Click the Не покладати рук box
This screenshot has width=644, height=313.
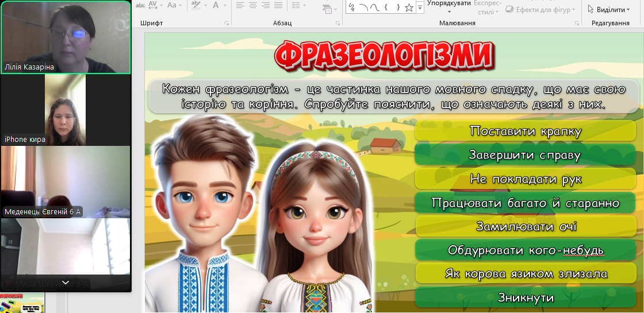[x=526, y=179]
